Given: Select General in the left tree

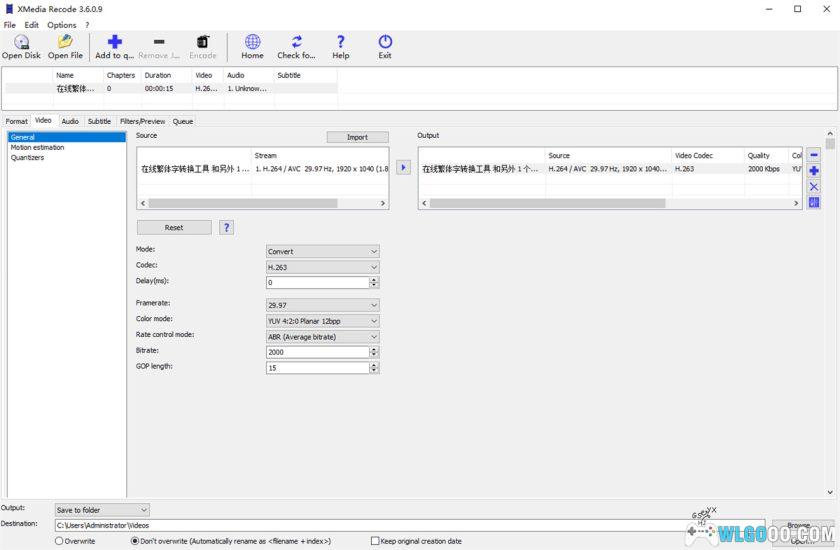Looking at the screenshot, I should 66,137.
